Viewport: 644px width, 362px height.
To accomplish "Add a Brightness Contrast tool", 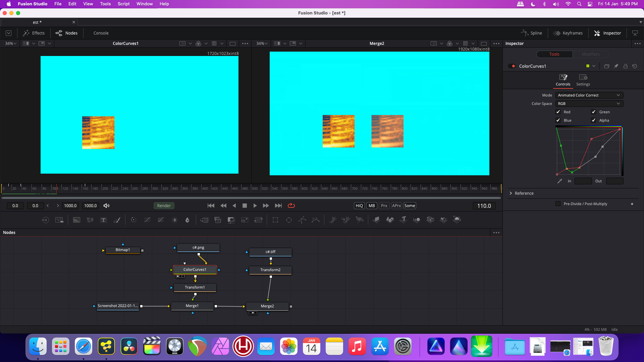I will click(174, 220).
